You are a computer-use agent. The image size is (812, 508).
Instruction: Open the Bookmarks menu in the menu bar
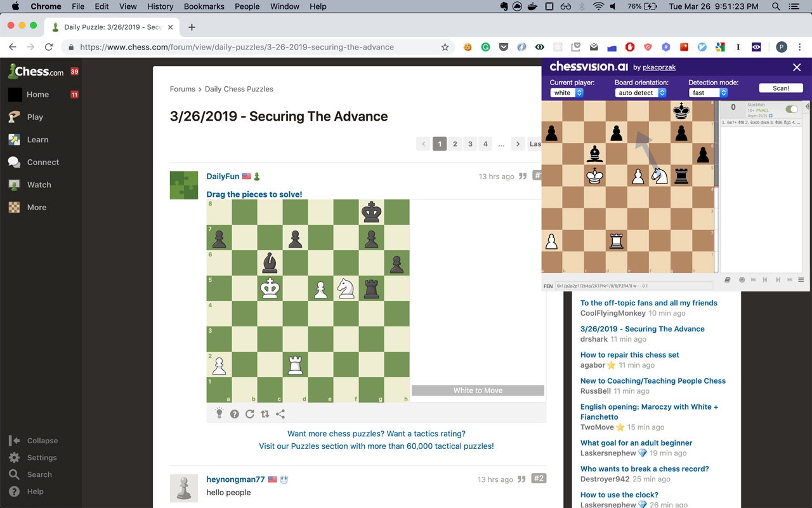tap(204, 6)
